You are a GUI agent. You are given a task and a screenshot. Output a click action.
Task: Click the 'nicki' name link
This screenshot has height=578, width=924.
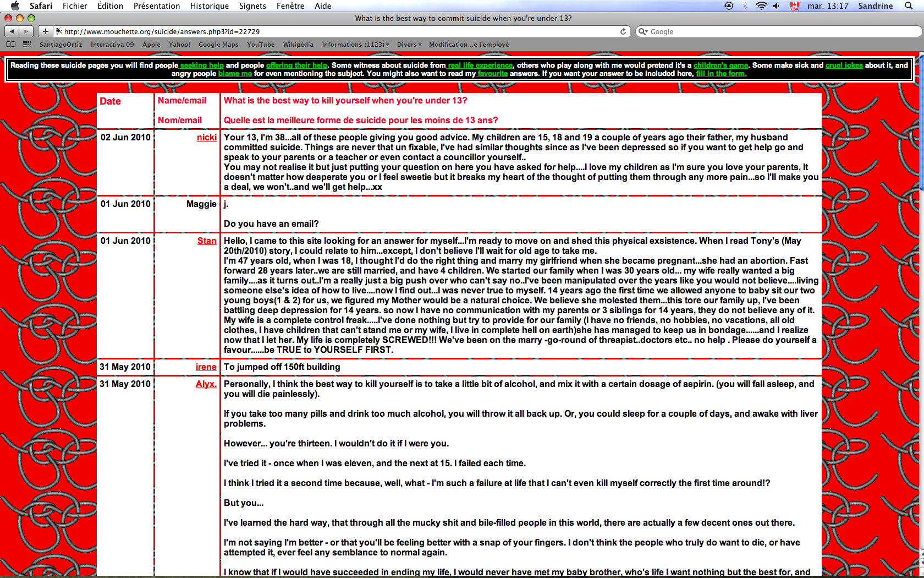pyautogui.click(x=207, y=137)
